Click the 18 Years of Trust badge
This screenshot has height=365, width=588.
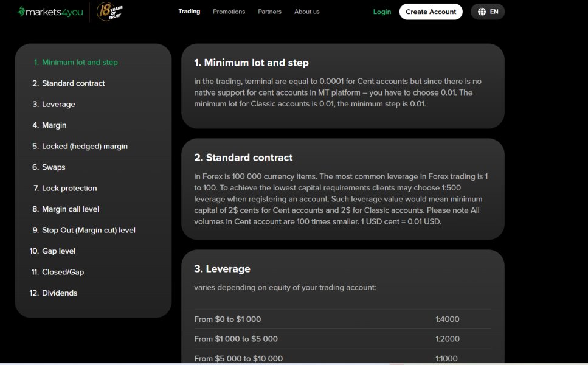[111, 12]
